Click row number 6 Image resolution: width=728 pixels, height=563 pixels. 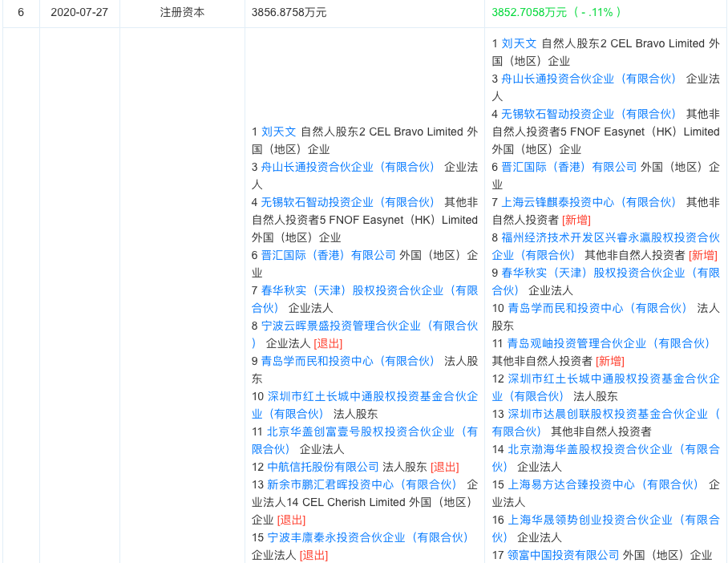(21, 13)
